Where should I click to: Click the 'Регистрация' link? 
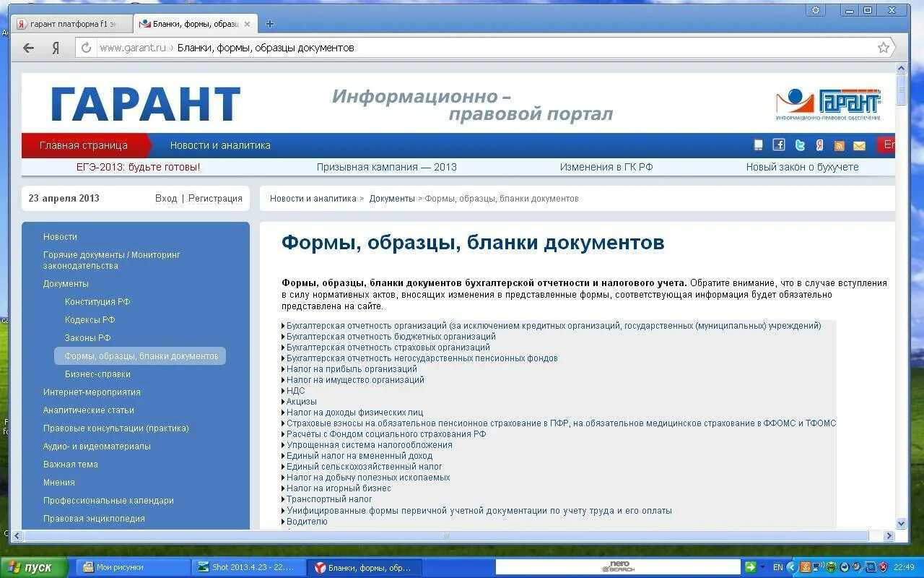tap(215, 198)
